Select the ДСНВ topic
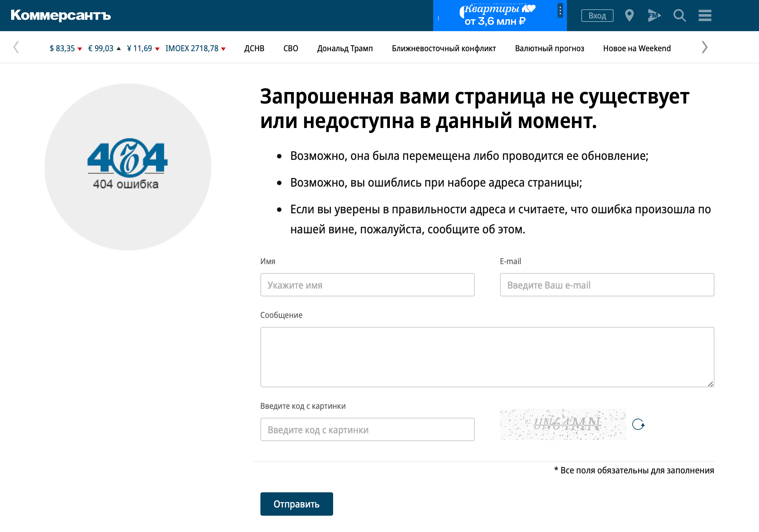This screenshot has width=759, height=532. pyautogui.click(x=254, y=49)
